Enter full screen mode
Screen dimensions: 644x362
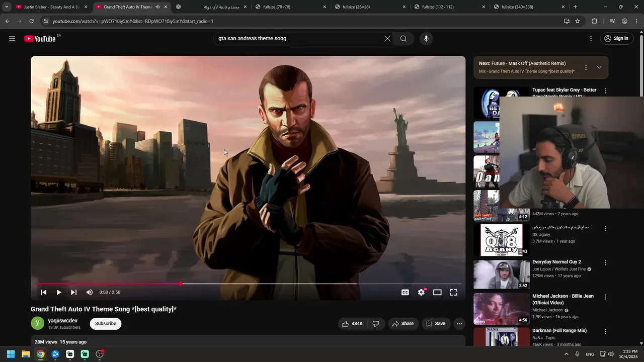coord(453,292)
